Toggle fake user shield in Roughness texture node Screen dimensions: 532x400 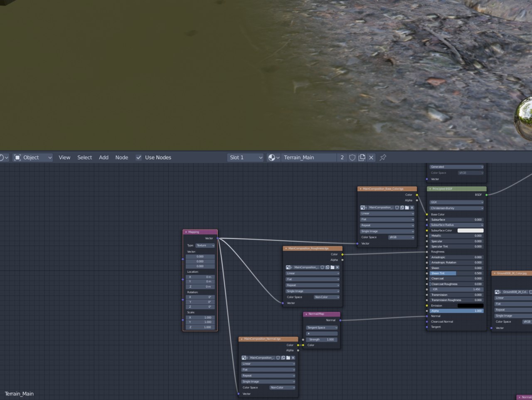pos(322,267)
